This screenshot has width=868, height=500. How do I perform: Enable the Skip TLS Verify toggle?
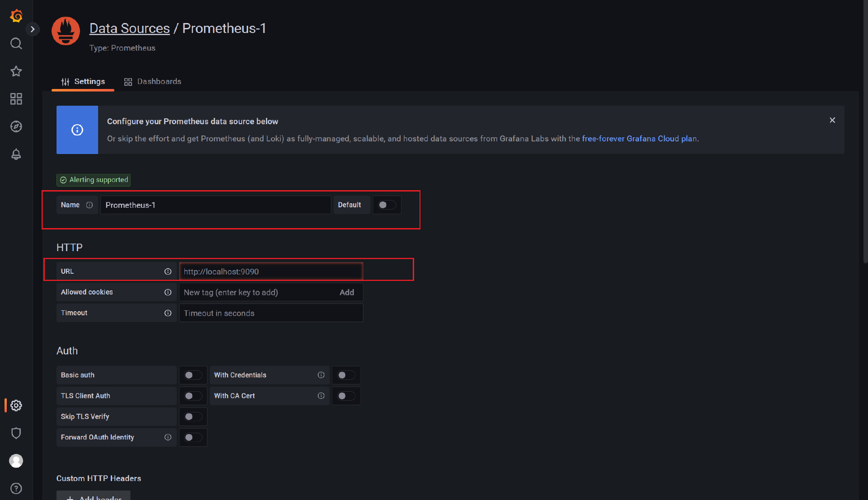click(x=193, y=417)
